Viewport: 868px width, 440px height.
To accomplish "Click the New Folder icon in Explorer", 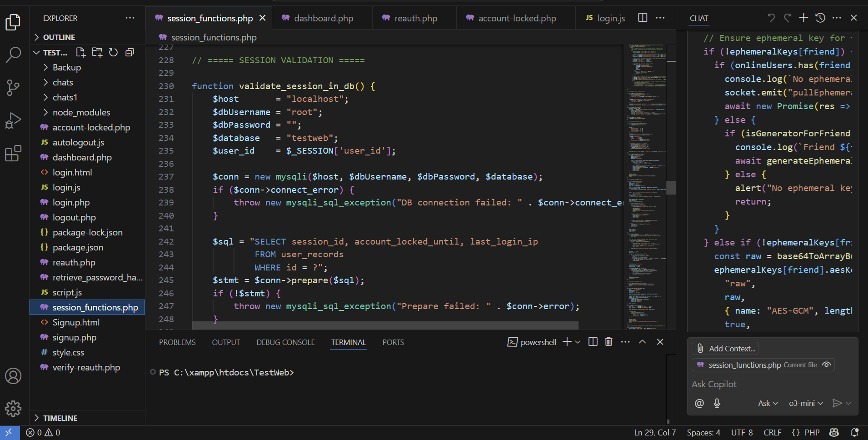I will point(97,52).
